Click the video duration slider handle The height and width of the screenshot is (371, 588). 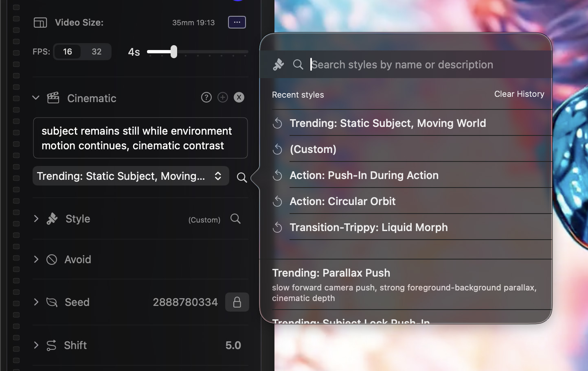tap(174, 52)
